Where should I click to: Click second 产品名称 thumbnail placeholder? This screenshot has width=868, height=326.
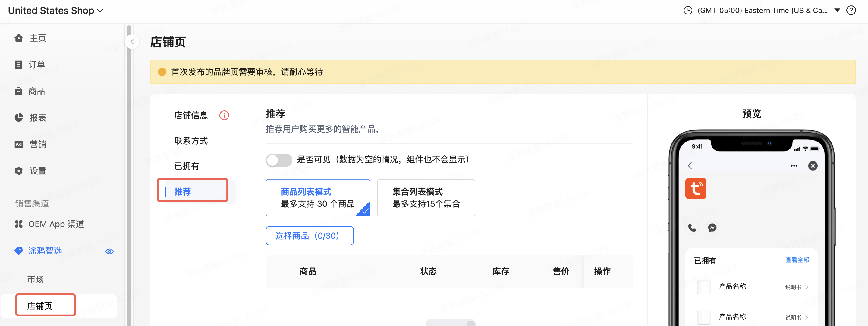click(x=703, y=318)
